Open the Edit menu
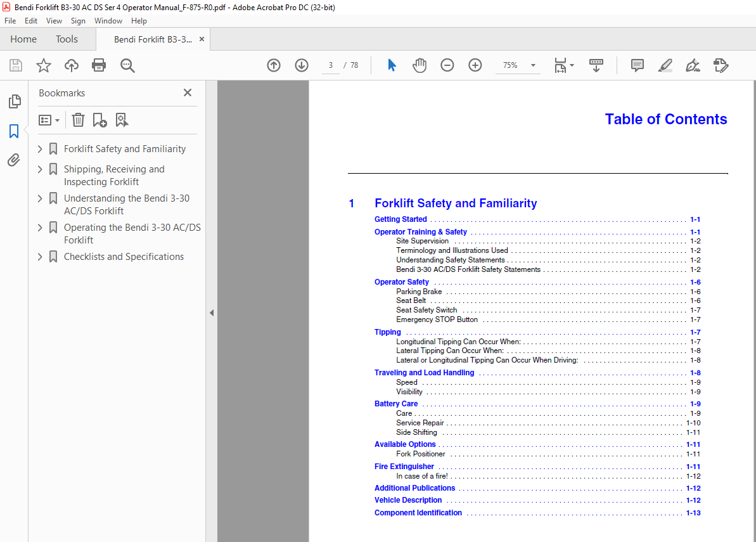The height and width of the screenshot is (542, 756). 31,21
